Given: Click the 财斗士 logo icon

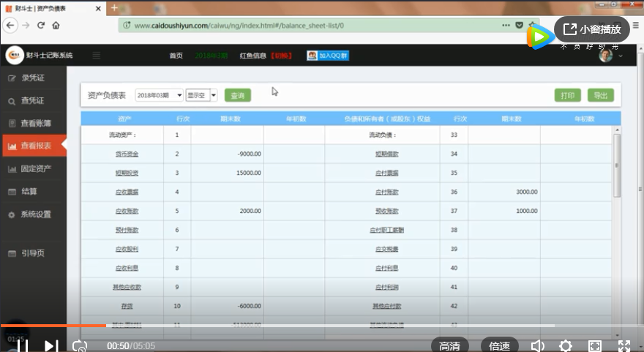Looking at the screenshot, I should pyautogui.click(x=15, y=55).
